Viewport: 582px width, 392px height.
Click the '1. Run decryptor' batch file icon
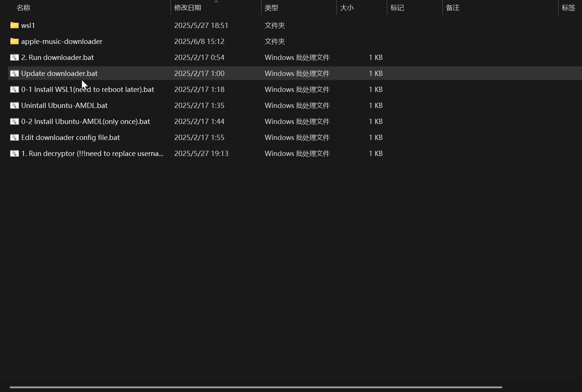[14, 153]
